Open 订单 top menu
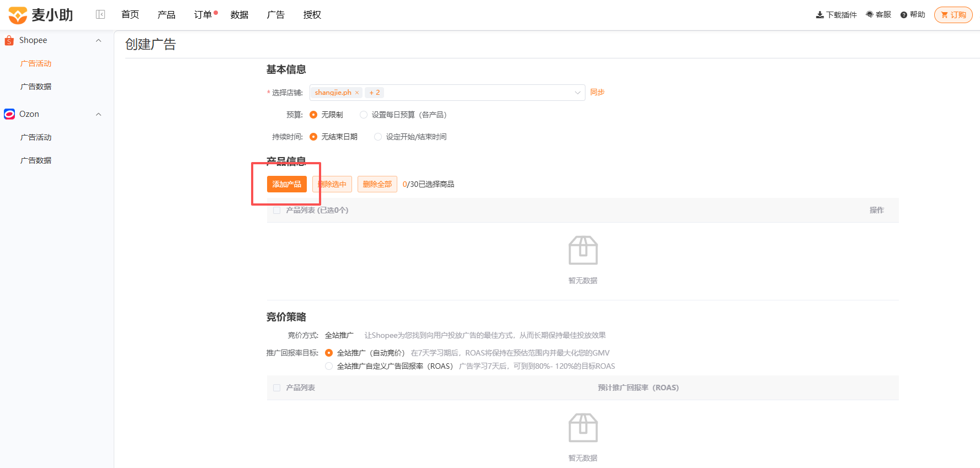The height and width of the screenshot is (468, 980). tap(203, 15)
